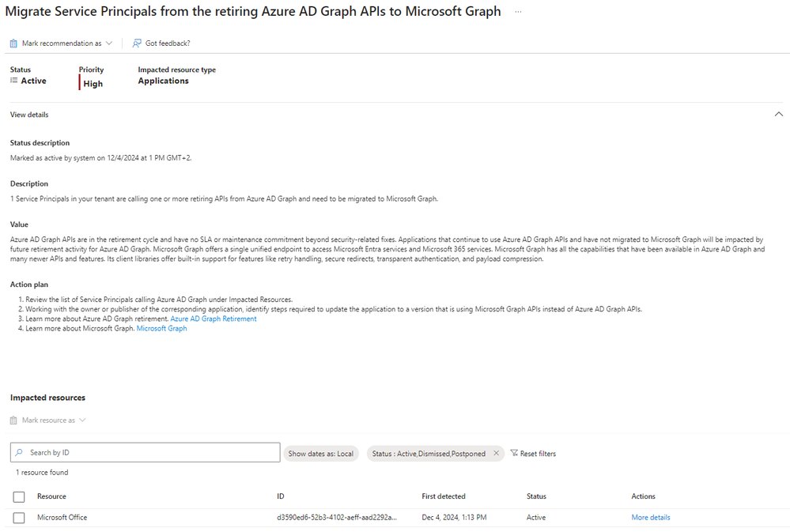Open the Azure AD Graph Retirement link
Image resolution: width=790 pixels, height=532 pixels.
[214, 319]
